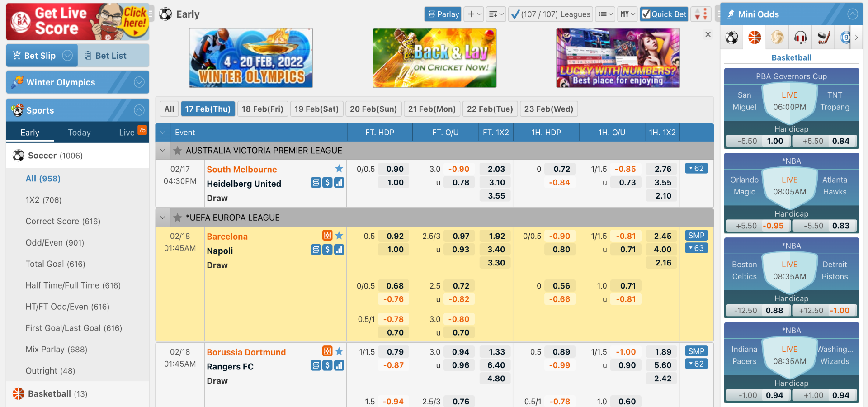Select the basketball icon in Mini Odds
The image size is (868, 407).
pyautogui.click(x=755, y=38)
